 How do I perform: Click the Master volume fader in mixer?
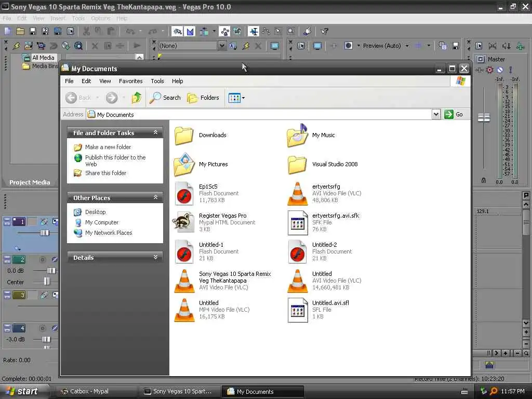pos(484,118)
